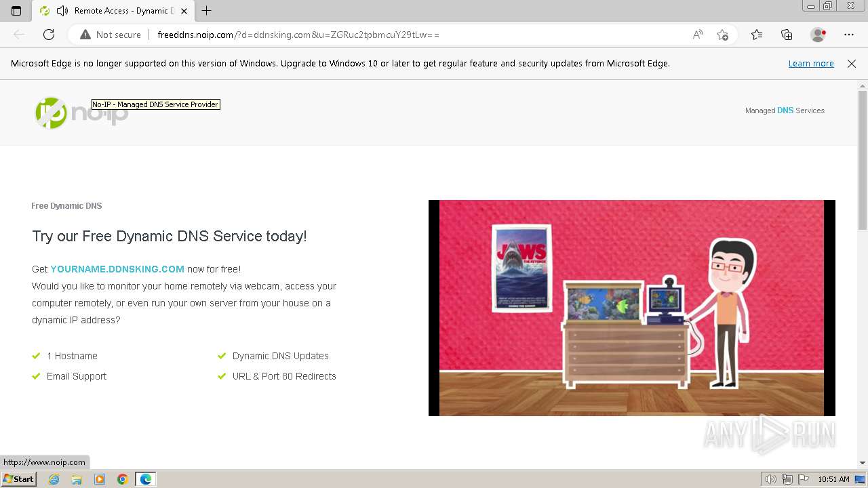Click 'Try our Free Dynamic DNS Service today!'
Screen dimensions: 868x488
[170, 237]
